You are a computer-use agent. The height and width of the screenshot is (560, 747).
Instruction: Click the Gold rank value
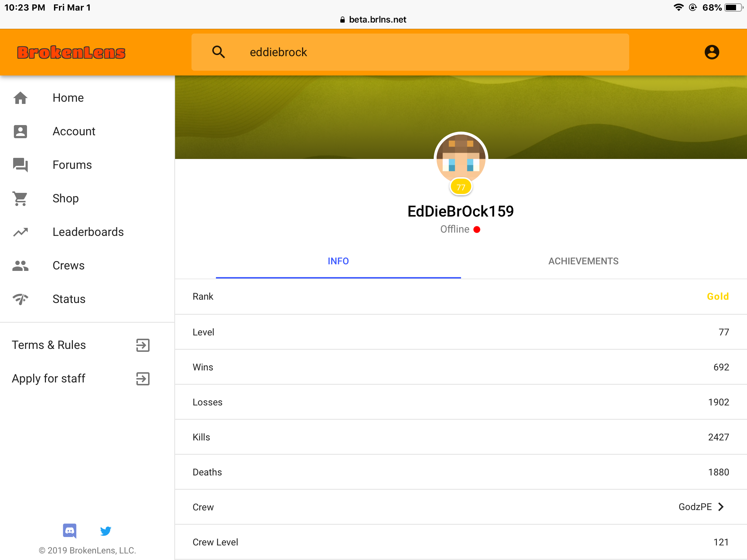(717, 296)
